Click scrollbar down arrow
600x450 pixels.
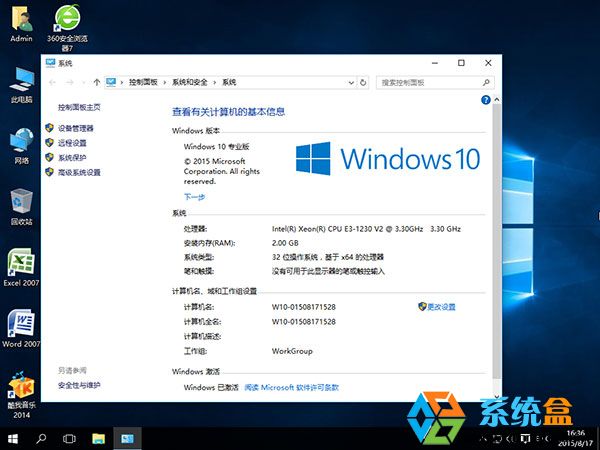497,396
